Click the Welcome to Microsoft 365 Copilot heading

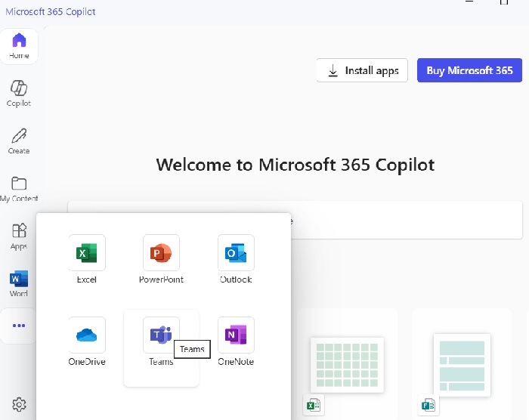[x=295, y=165]
